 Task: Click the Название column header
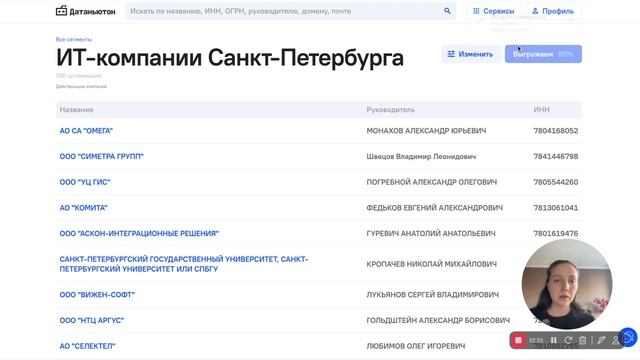tap(77, 109)
